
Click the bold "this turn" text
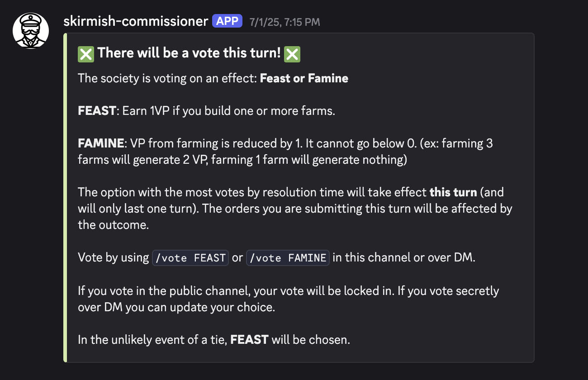coord(453,192)
